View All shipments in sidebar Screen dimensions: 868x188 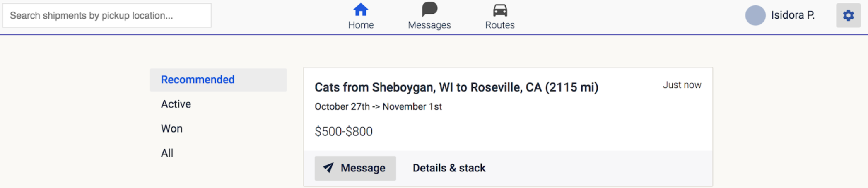(167, 153)
